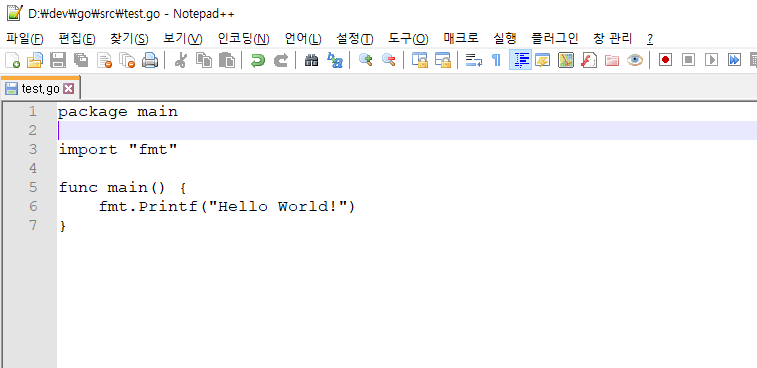
Task: Click the Copy toolbar icon
Action: [x=204, y=60]
